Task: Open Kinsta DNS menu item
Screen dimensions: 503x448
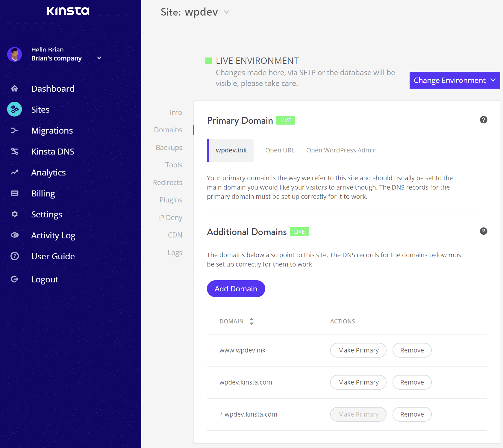Action: [x=53, y=152]
